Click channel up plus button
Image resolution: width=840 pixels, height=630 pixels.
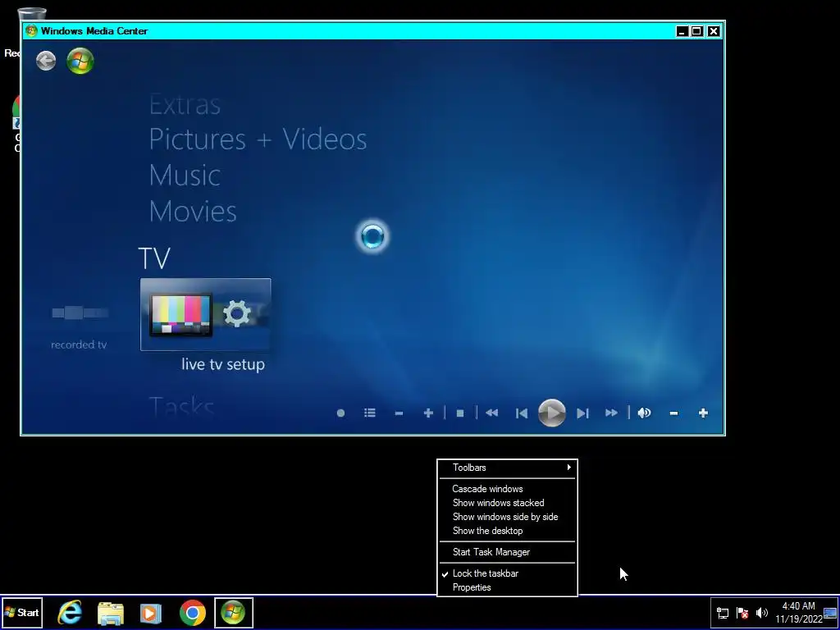click(428, 413)
